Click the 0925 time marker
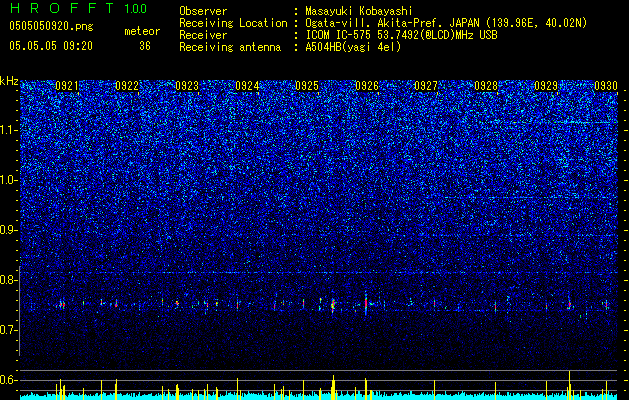 [307, 86]
